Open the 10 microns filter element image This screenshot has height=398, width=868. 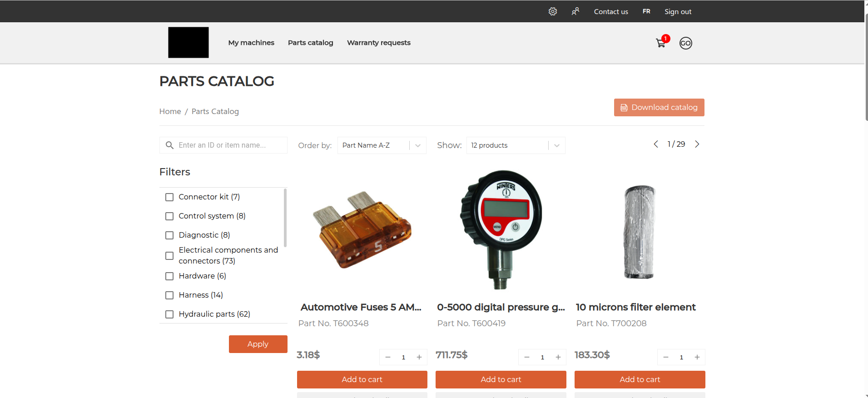[639, 232]
